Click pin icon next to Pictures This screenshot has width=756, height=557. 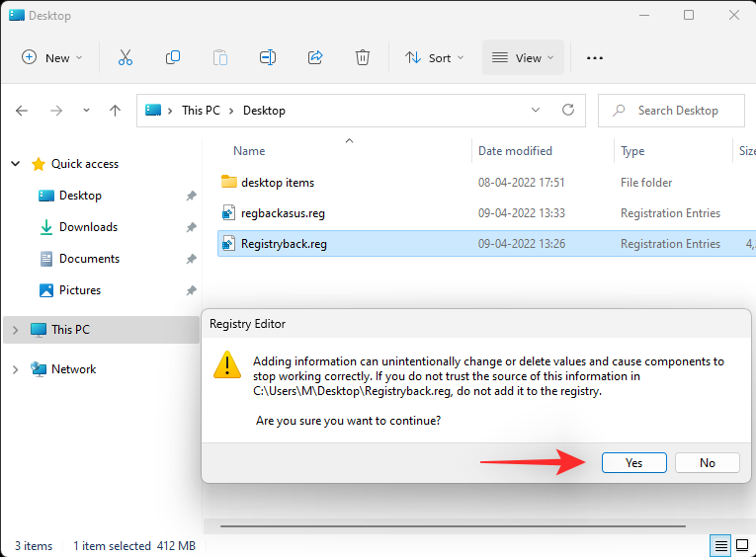coord(192,290)
